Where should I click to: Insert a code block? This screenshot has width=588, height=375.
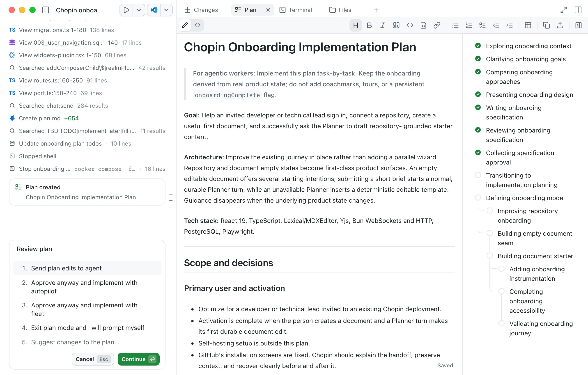(x=423, y=25)
